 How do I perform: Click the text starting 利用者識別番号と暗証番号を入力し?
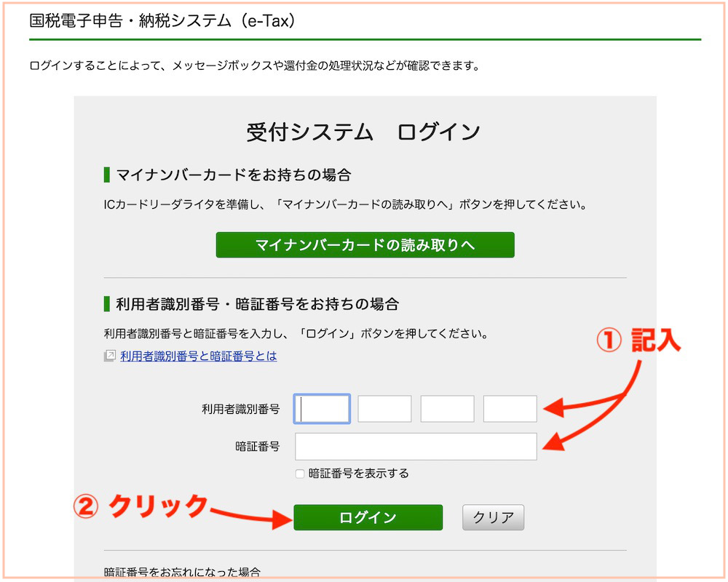[297, 334]
